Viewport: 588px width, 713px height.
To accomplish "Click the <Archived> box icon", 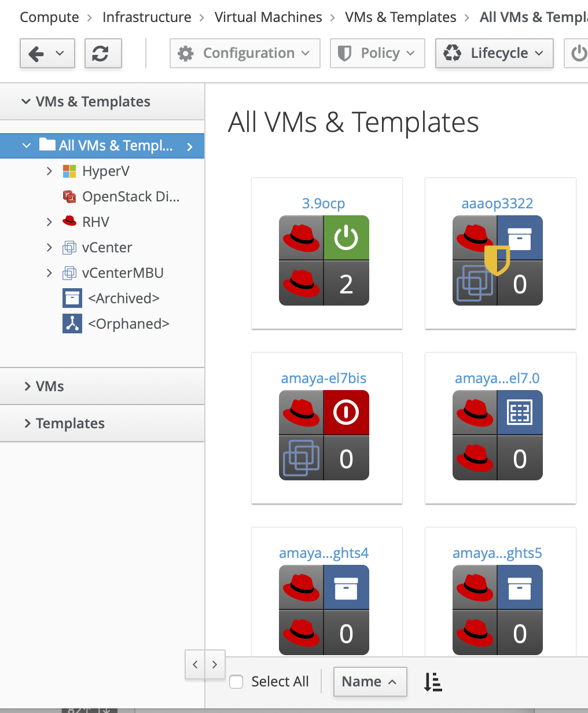I will (x=72, y=299).
